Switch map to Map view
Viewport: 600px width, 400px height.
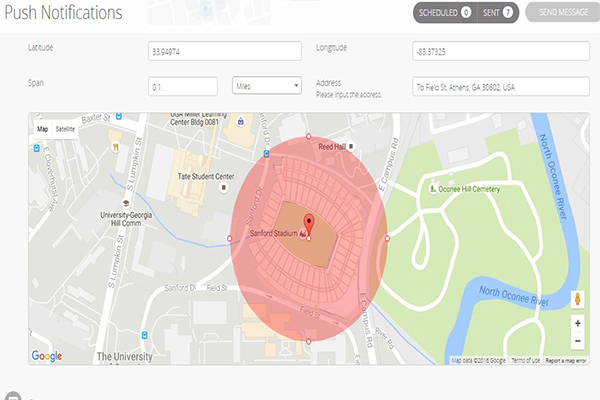point(42,129)
